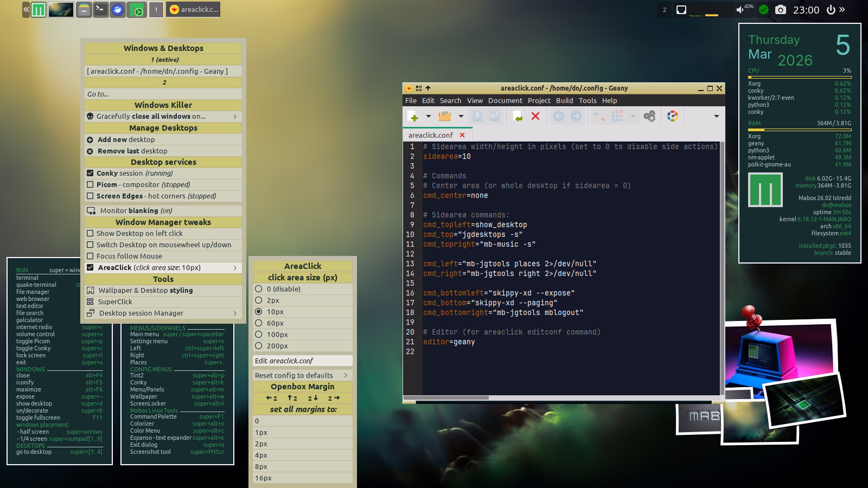Enable Focus follow Mouse option
Viewport: 868px width, 488px height.
91,256
